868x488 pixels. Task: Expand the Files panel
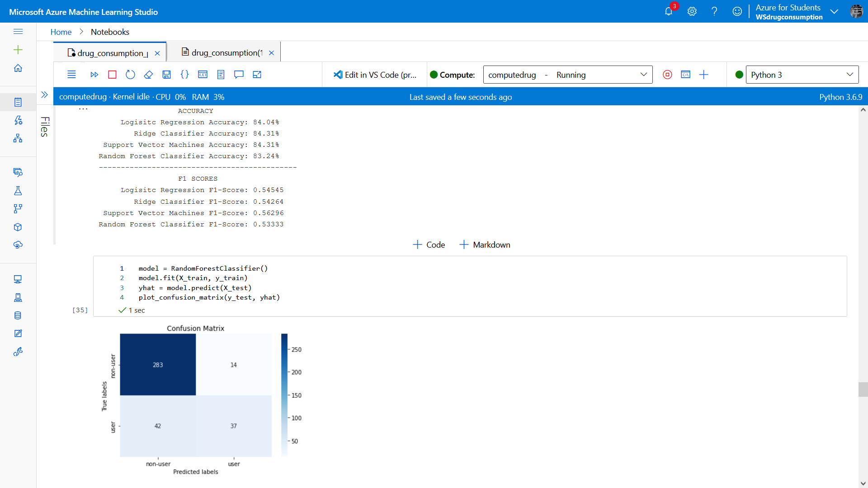44,94
